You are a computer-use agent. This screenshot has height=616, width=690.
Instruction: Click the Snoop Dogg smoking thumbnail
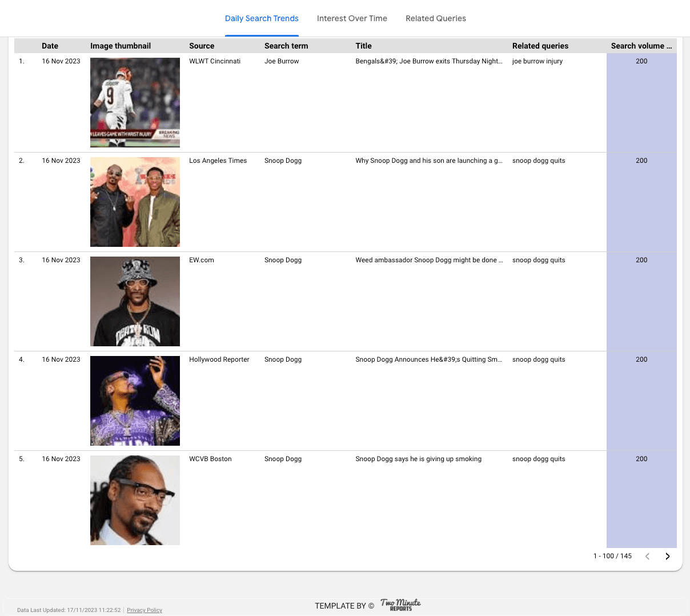(x=135, y=401)
